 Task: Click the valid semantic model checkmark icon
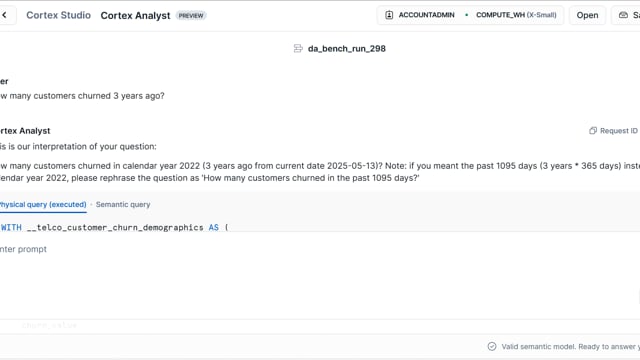coord(492,347)
